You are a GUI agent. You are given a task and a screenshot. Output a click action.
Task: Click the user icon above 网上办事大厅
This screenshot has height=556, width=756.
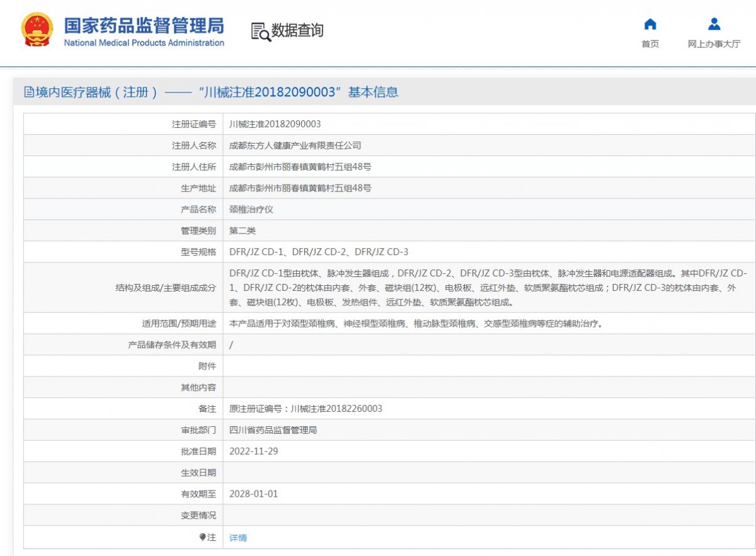pos(714,25)
